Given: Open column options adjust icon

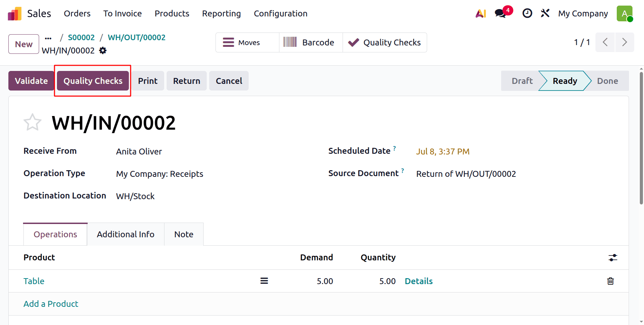Looking at the screenshot, I should coord(613,258).
